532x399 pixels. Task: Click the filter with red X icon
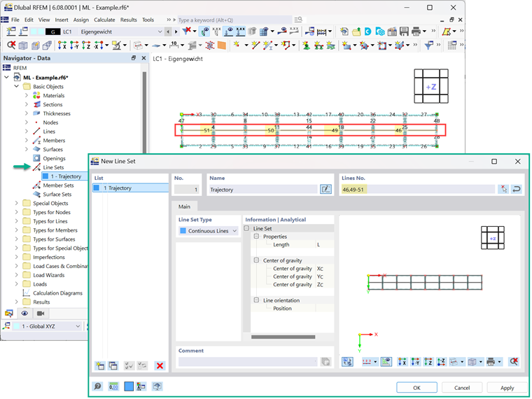click(x=186, y=31)
